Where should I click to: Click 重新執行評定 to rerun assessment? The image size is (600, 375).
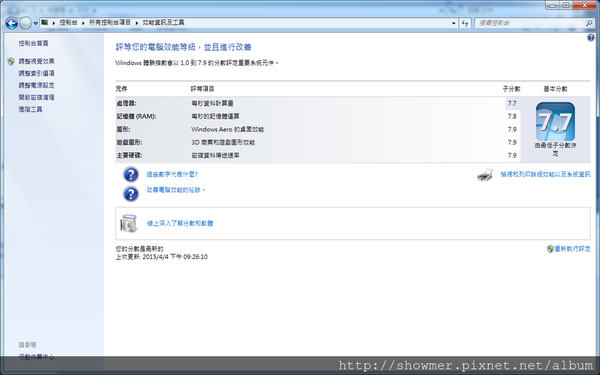coord(572,249)
